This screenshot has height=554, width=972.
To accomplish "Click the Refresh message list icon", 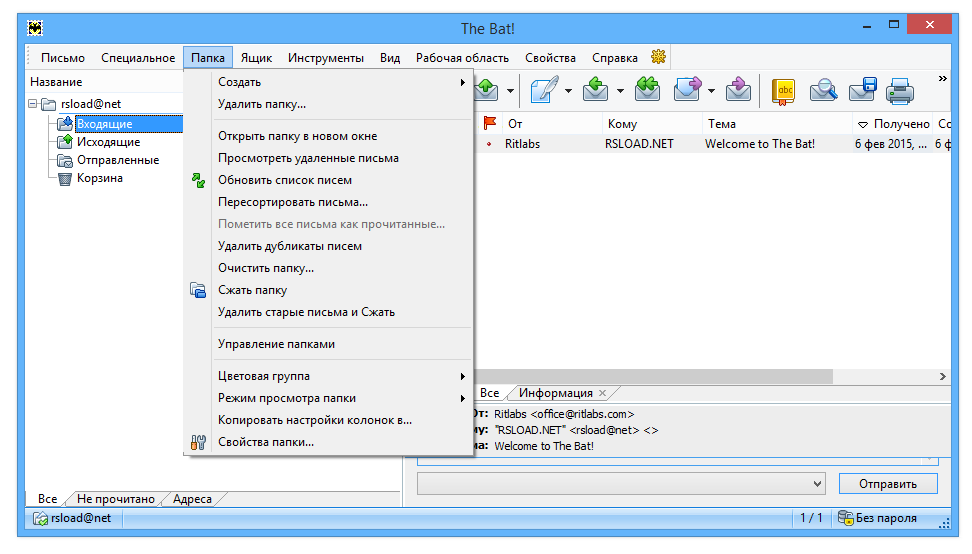I will (x=198, y=180).
